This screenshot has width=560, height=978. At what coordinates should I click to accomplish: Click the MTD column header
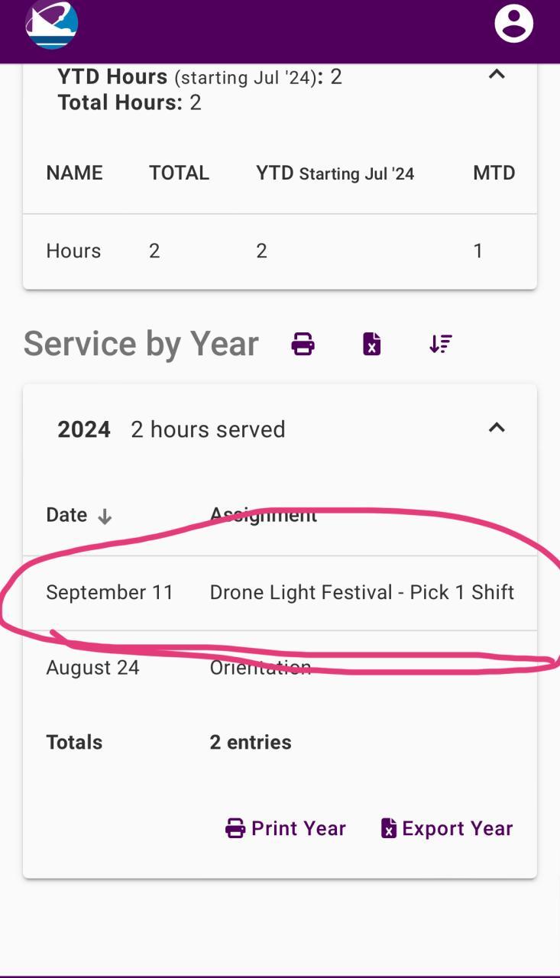point(494,173)
